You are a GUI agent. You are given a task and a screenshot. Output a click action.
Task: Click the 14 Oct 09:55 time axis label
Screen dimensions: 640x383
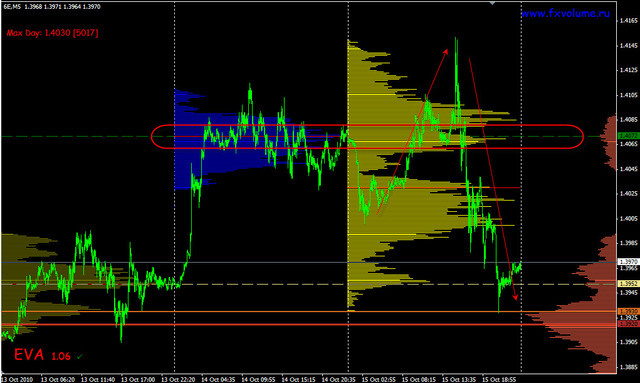pyautogui.click(x=258, y=379)
